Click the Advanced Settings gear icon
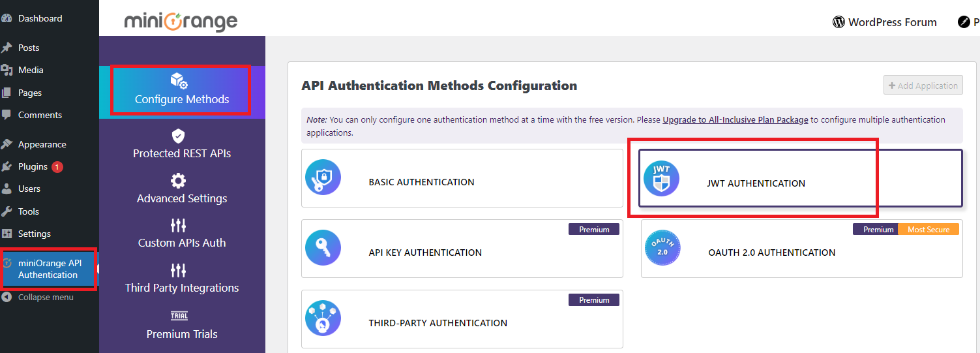 coord(178,181)
